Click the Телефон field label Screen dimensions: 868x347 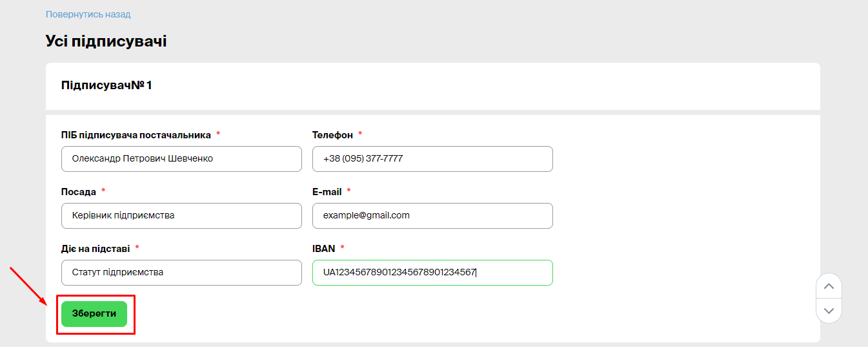tap(332, 135)
